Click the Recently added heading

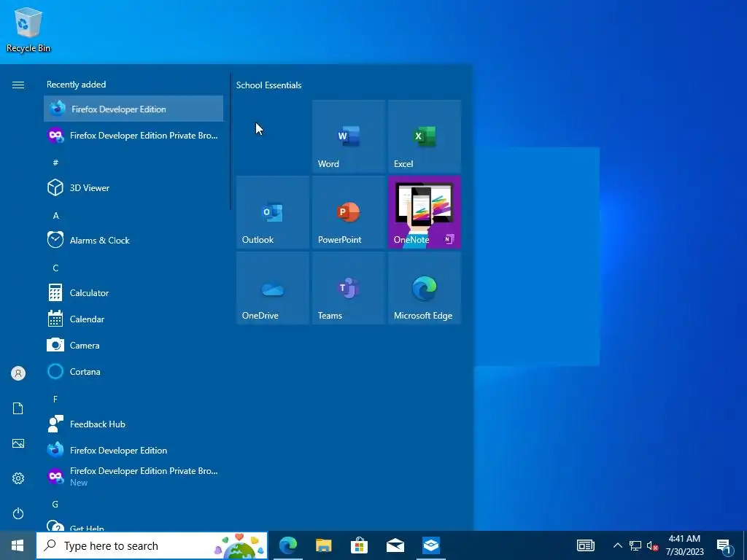pyautogui.click(x=76, y=85)
